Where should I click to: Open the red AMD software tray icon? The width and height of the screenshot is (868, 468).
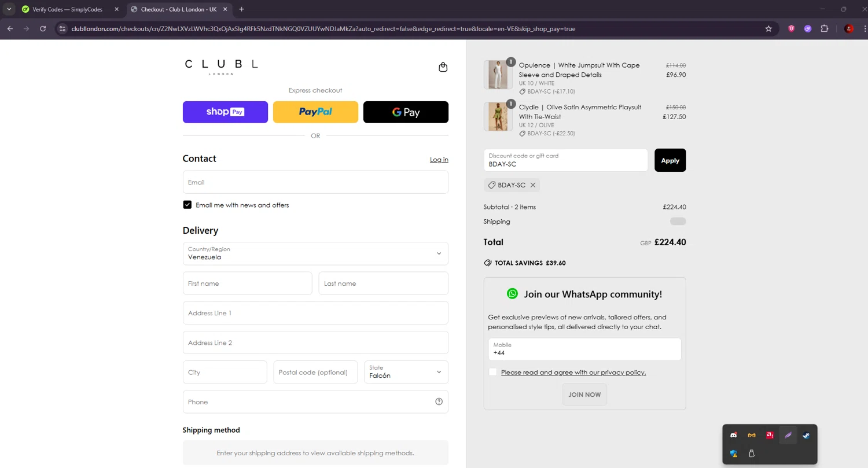[770, 435]
